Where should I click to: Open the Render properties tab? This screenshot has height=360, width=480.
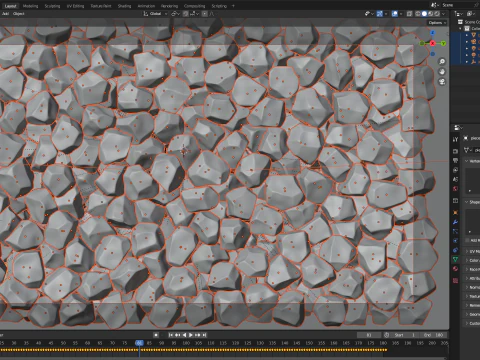(x=455, y=151)
